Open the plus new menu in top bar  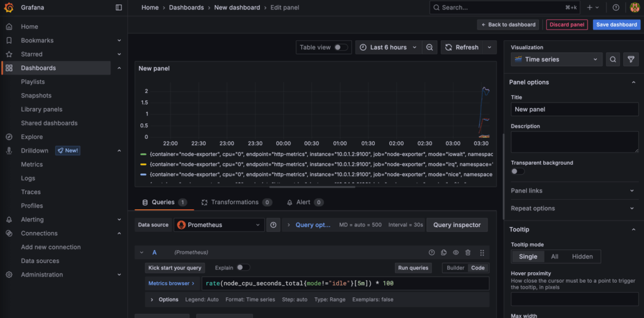point(593,8)
